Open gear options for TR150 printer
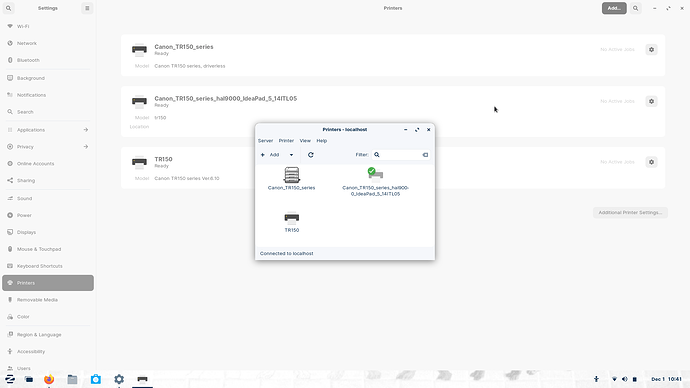This screenshot has height=388, width=690. coord(651,162)
